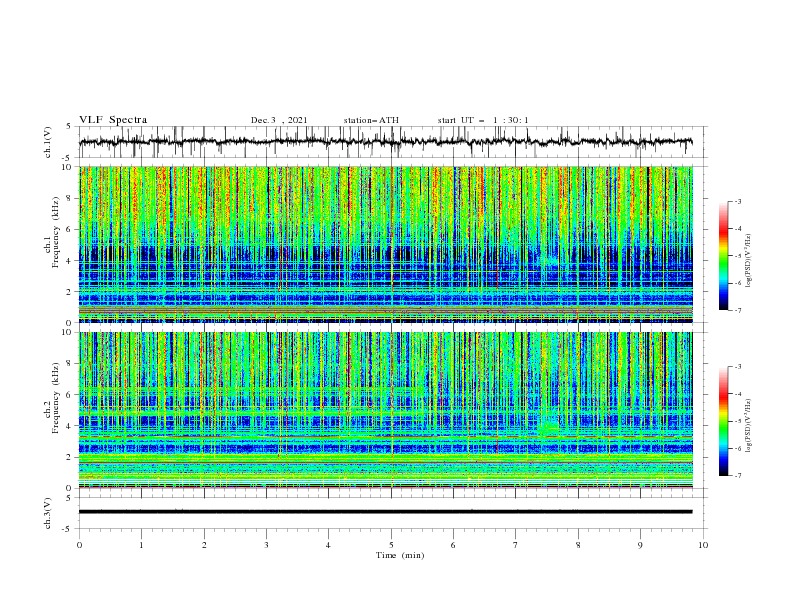This screenshot has height=612, width=792.
Task: Click time axis tick label "0"
Action: click(x=79, y=545)
